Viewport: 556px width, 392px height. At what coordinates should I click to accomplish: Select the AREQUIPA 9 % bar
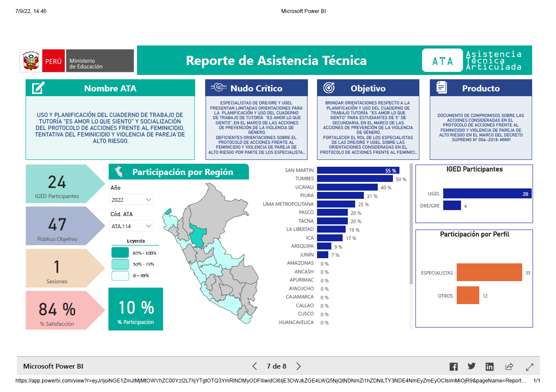click(324, 246)
